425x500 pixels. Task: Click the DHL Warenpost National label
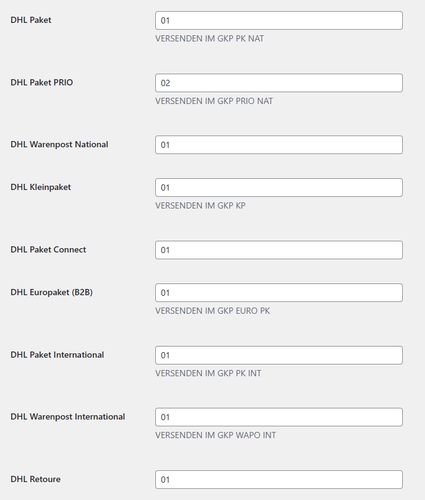point(59,144)
